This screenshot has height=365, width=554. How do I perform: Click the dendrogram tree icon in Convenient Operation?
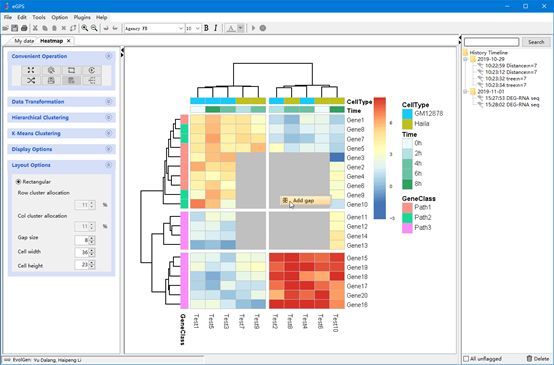pos(92,81)
